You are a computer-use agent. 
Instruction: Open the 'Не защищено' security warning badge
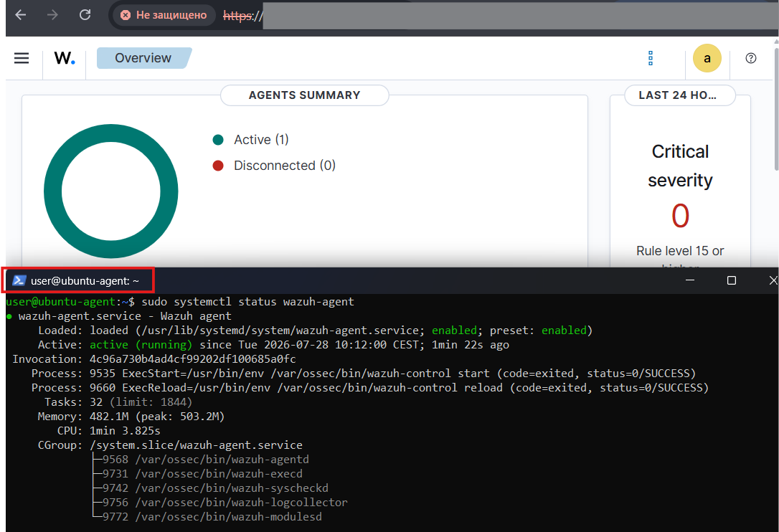pos(164,15)
